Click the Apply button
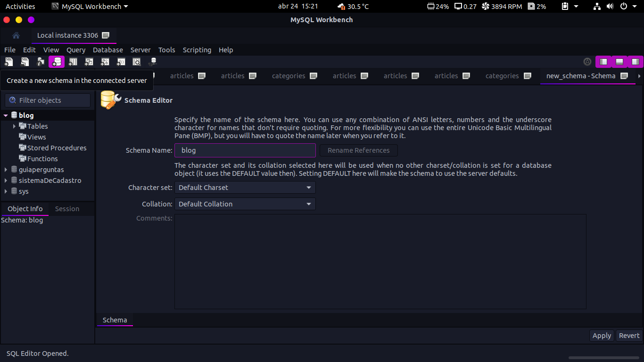The width and height of the screenshot is (644, 362). (602, 336)
